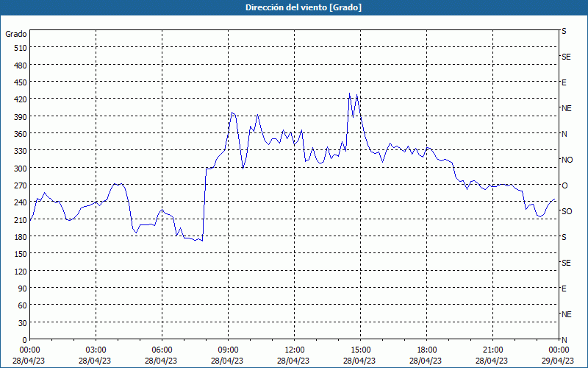Click the 'SO' compass label on right axis
The width and height of the screenshot is (588, 368).
click(x=567, y=211)
